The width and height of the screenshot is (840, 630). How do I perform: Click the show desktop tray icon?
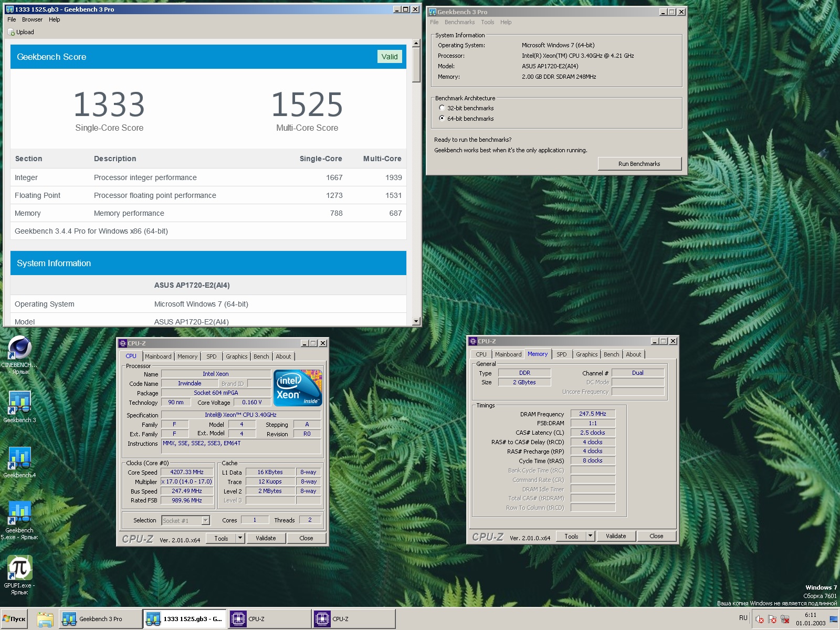[834, 619]
